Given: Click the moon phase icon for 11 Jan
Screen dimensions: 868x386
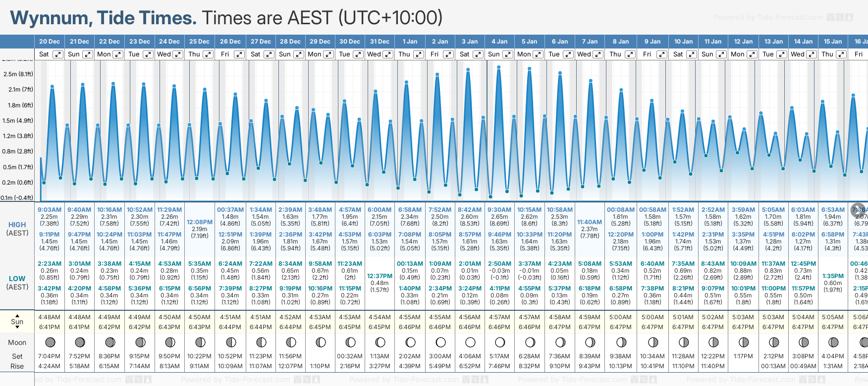Looking at the screenshot, I should 713,342.
